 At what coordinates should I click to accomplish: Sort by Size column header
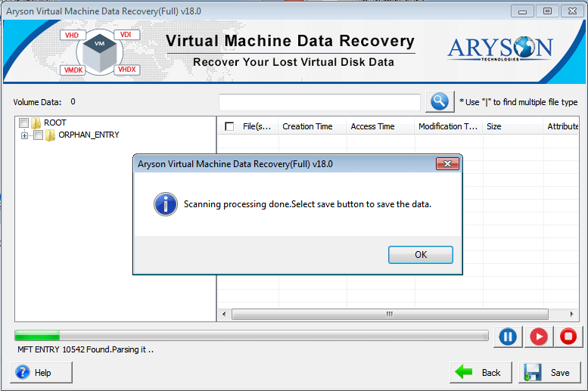click(513, 126)
